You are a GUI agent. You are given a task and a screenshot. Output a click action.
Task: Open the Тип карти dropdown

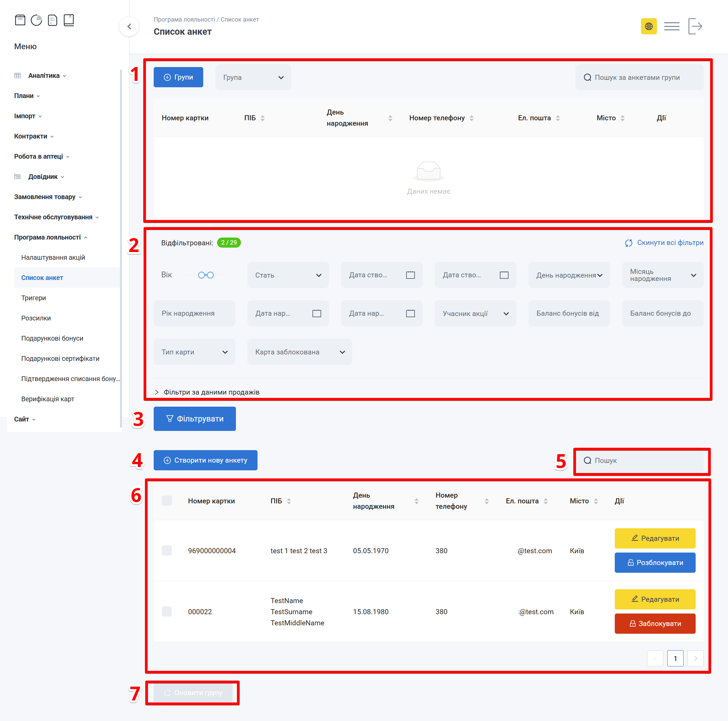click(x=194, y=352)
